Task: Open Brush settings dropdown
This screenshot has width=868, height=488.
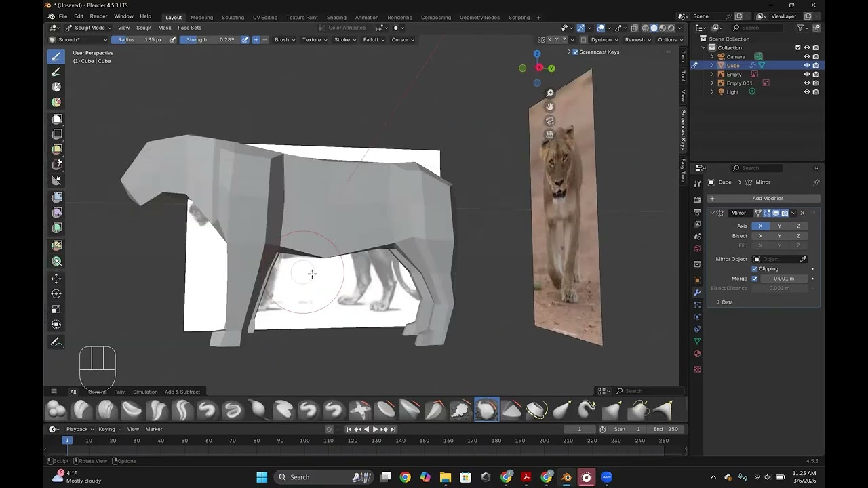Action: (284, 39)
